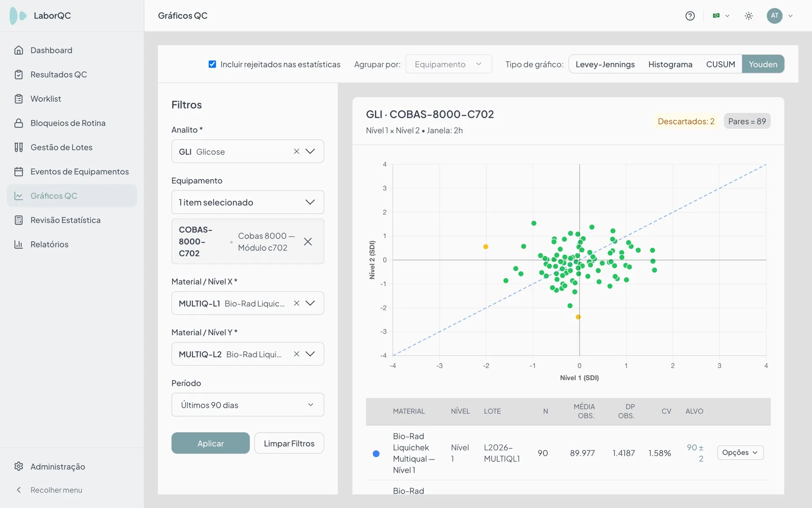
Task: Click the Aplicar button
Action: coord(211,443)
